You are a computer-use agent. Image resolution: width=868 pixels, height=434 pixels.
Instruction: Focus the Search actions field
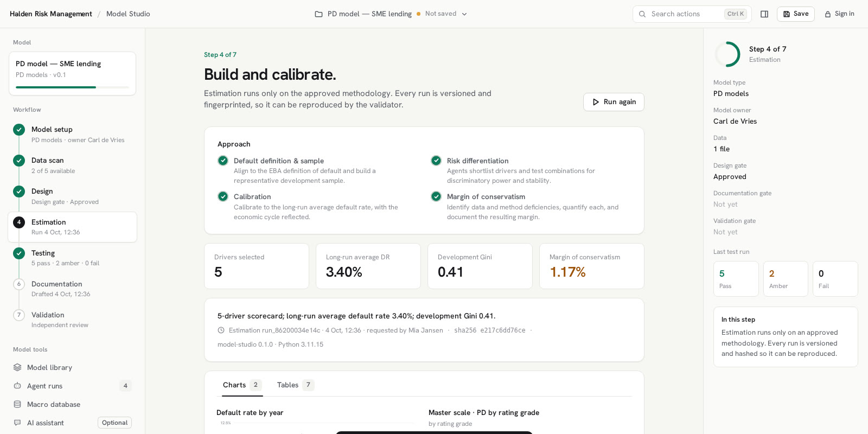click(692, 14)
